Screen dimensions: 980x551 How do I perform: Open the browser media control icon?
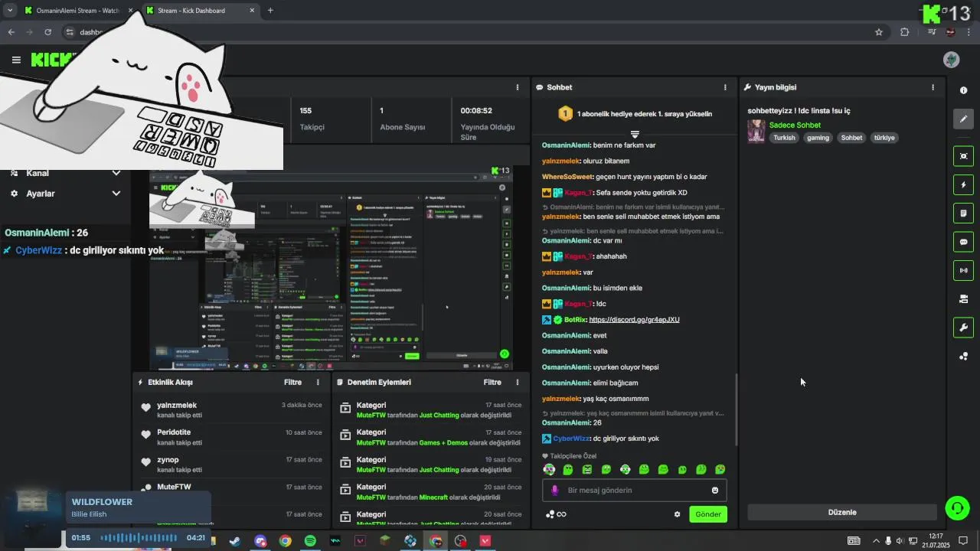(932, 32)
